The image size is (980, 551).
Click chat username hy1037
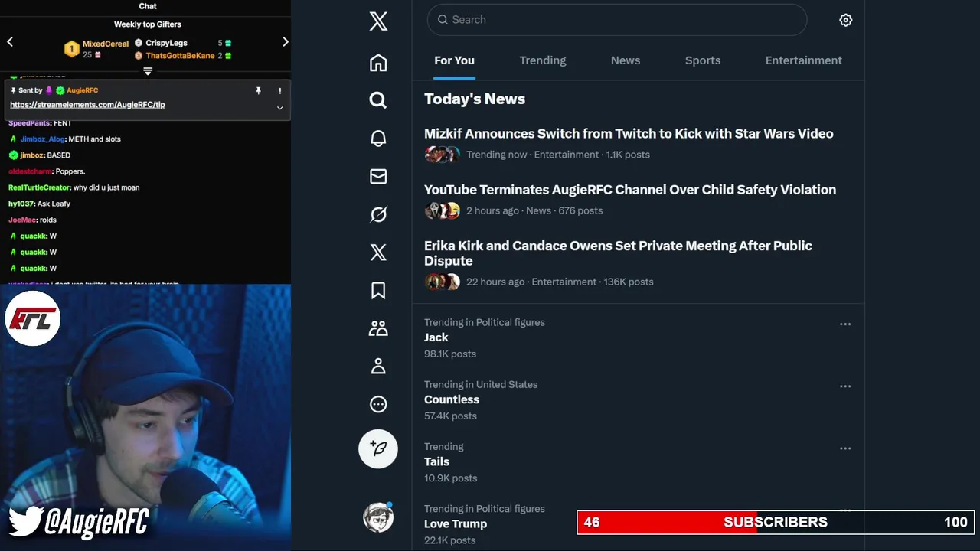click(21, 204)
